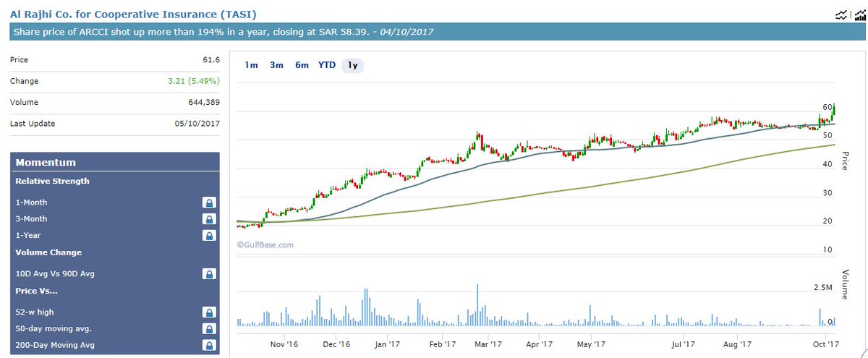The width and height of the screenshot is (868, 358).
Task: Click the latest candlestick near price 60
Action: (x=834, y=111)
